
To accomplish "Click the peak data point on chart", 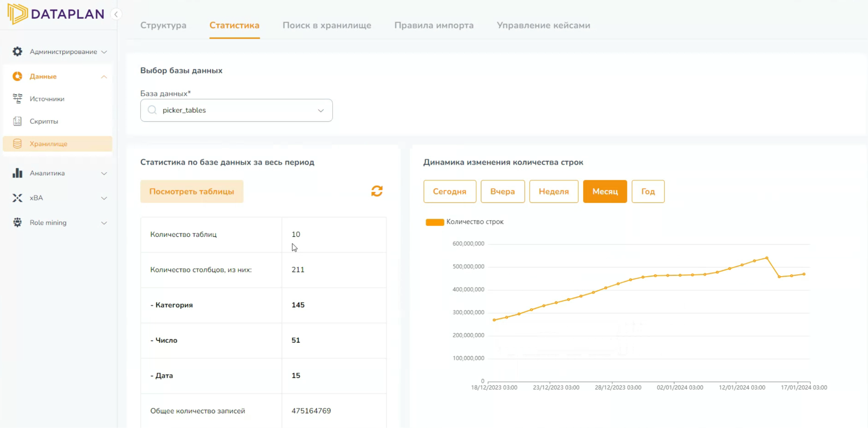I will tap(767, 258).
